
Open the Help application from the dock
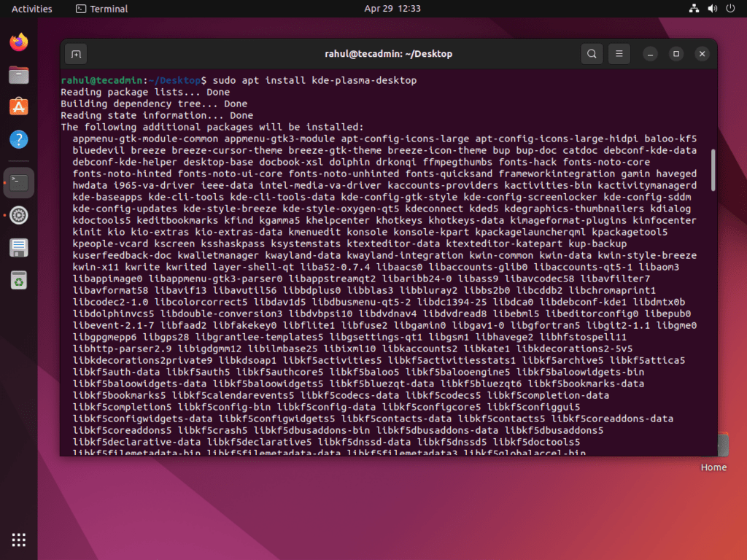[x=18, y=139]
